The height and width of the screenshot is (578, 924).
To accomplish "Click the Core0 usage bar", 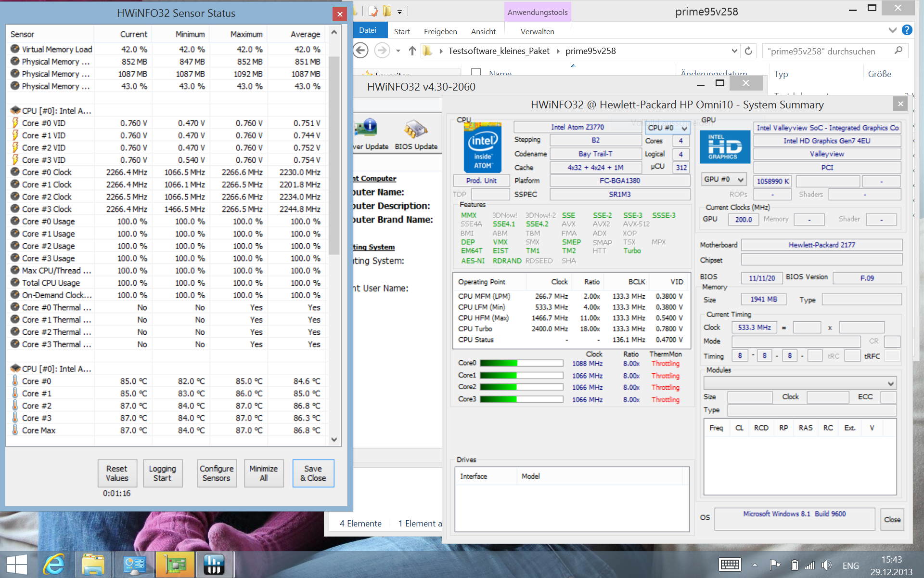I will point(521,363).
